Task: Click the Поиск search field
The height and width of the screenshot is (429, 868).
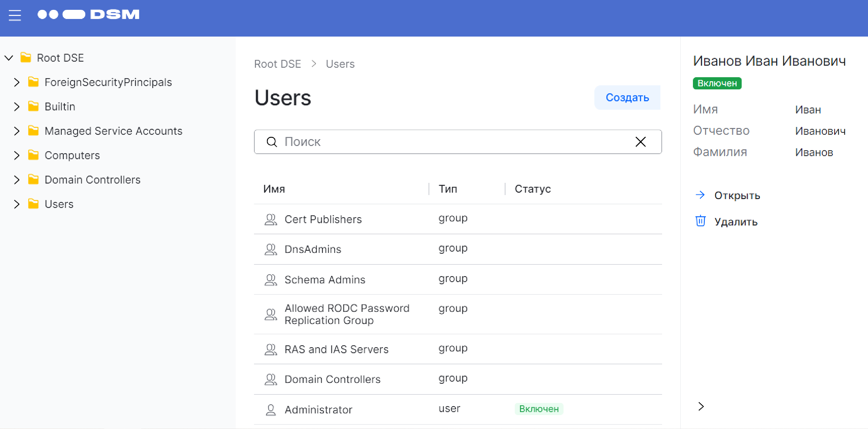Action: (x=454, y=142)
